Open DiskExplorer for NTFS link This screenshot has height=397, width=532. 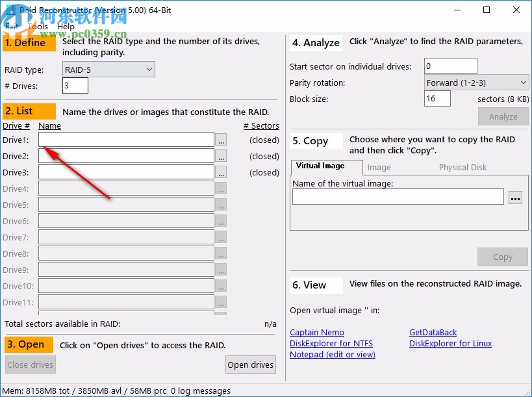(x=331, y=343)
